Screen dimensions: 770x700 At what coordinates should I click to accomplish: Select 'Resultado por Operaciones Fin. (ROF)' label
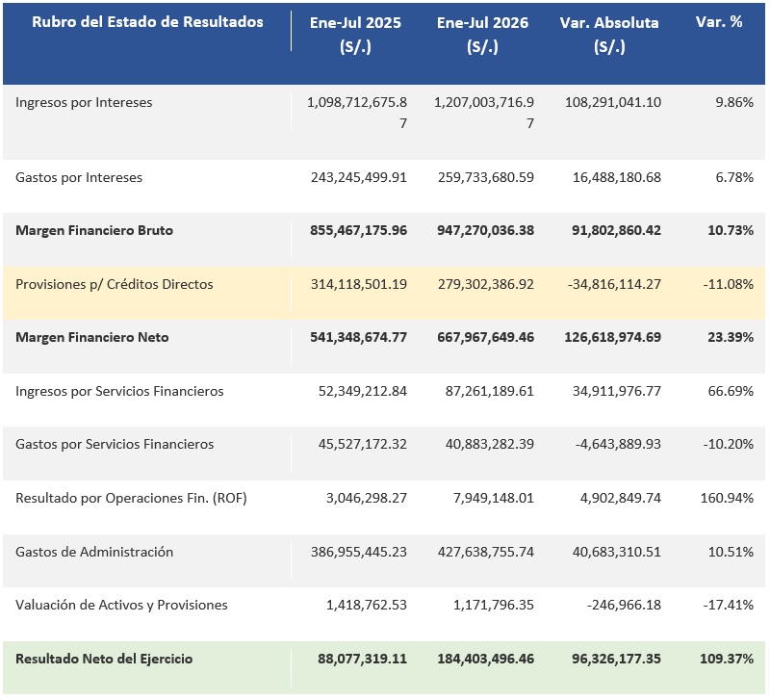131,498
